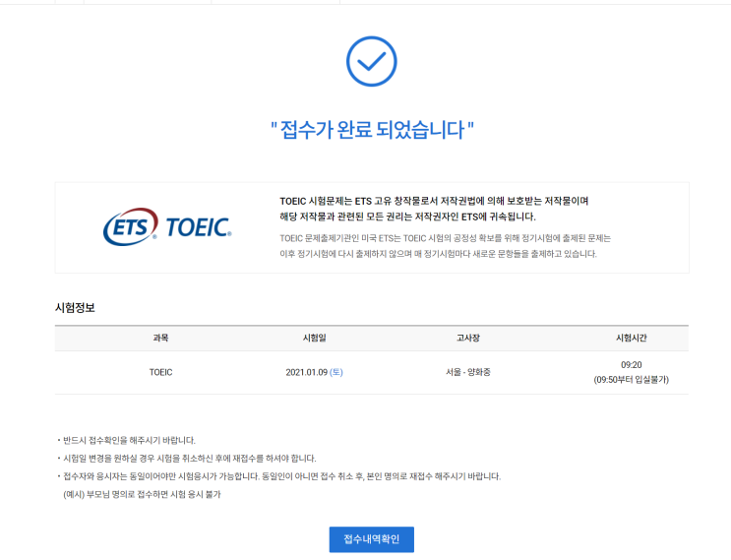731x560 pixels.
Task: Click the 과목 column header
Action: pyautogui.click(x=160, y=338)
